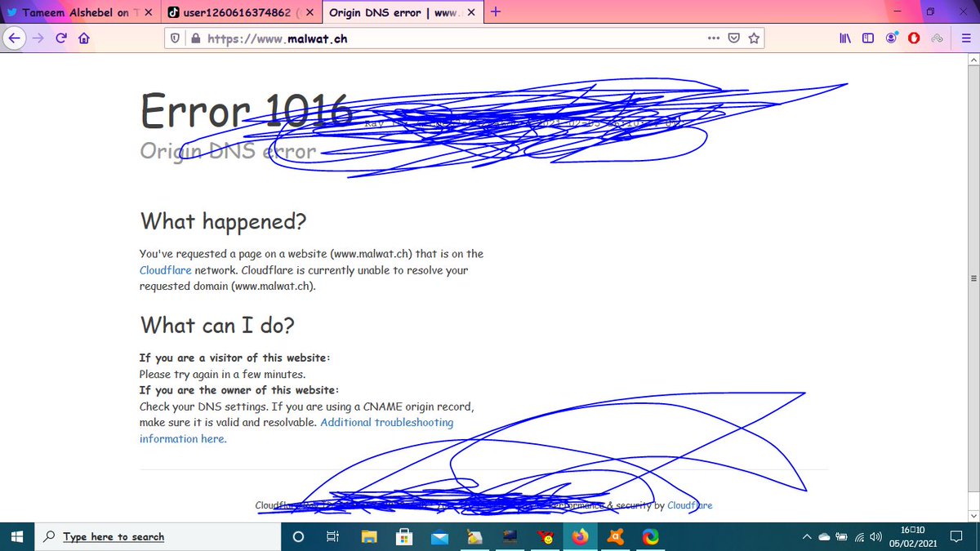
Task: Select Origin DNS error tab
Action: (x=402, y=13)
